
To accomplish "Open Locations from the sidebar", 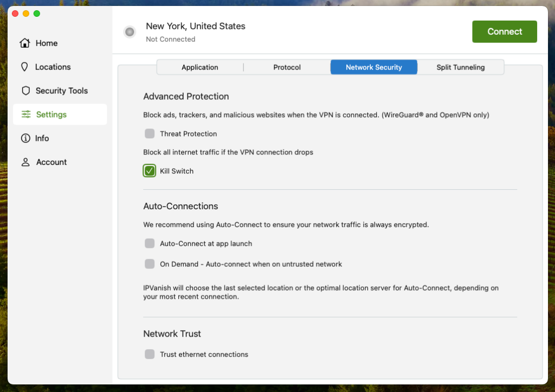I will tap(53, 67).
